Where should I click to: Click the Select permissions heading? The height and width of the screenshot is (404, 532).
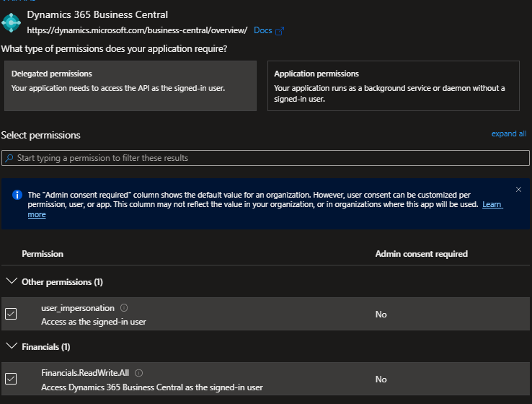40,135
